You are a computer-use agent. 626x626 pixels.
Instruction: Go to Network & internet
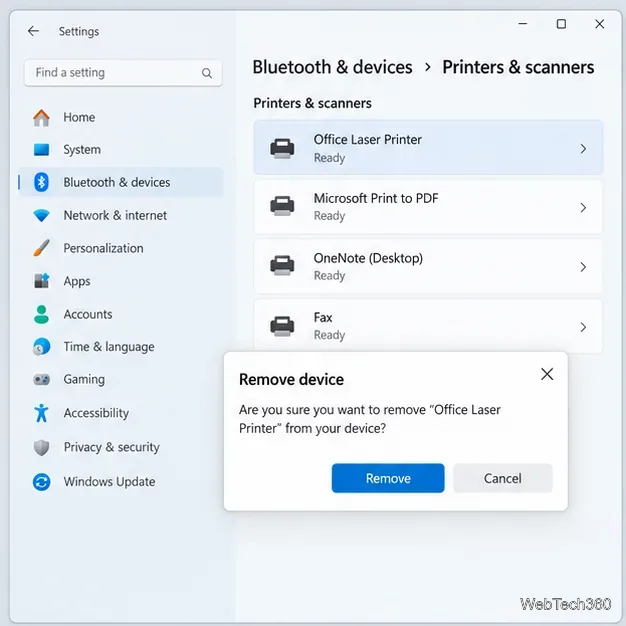tap(121, 216)
